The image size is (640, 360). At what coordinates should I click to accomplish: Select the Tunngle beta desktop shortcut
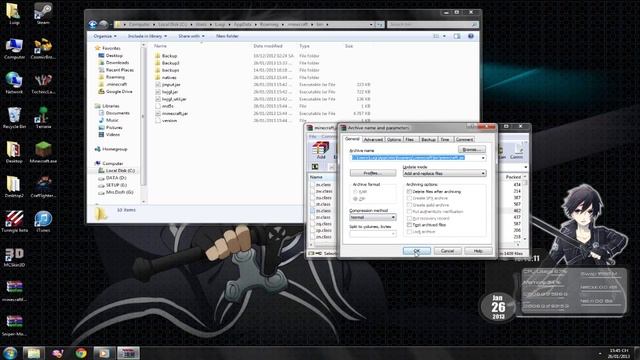click(x=14, y=222)
